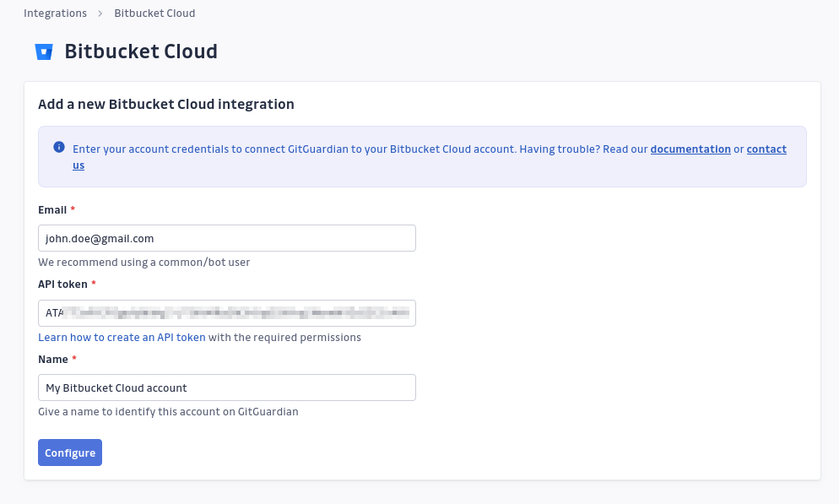Image resolution: width=839 pixels, height=504 pixels.
Task: Click the API token field label
Action: coord(62,285)
